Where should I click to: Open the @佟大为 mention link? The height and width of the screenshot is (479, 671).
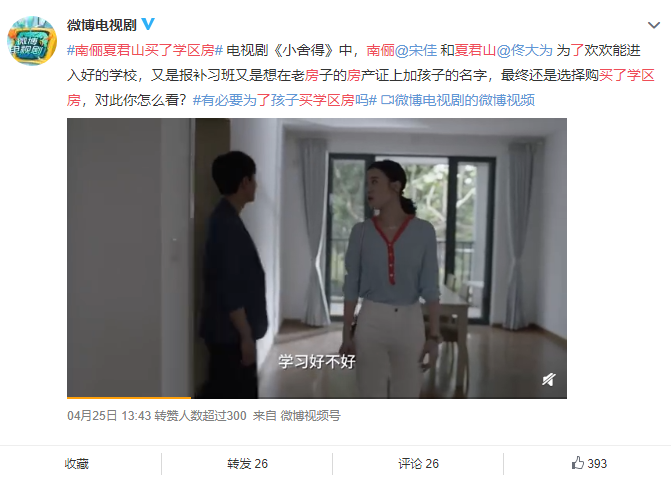(525, 51)
